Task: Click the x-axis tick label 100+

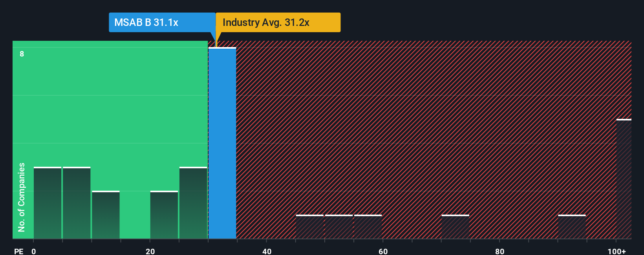Action: click(617, 251)
